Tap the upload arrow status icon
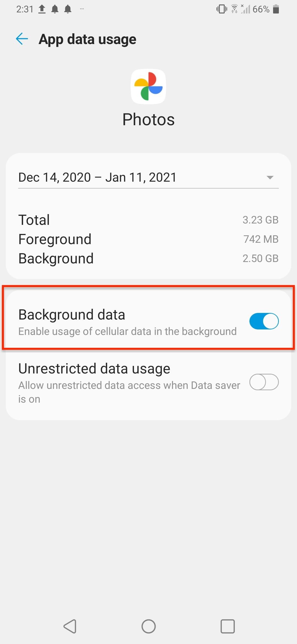Screen dimensions: 297x644 pyautogui.click(x=42, y=9)
